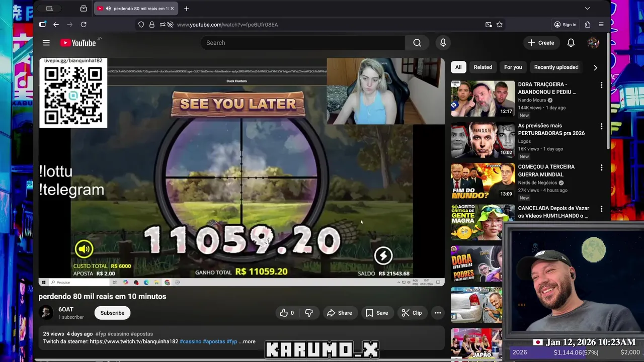Go back one page in the browser
This screenshot has width=644, height=362.
pyautogui.click(x=56, y=25)
